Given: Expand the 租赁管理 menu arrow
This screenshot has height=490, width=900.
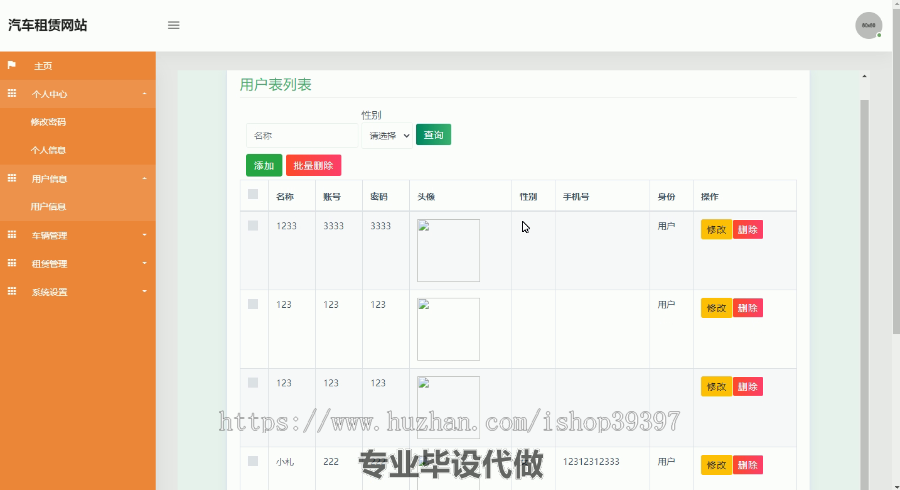Looking at the screenshot, I should tap(145, 263).
